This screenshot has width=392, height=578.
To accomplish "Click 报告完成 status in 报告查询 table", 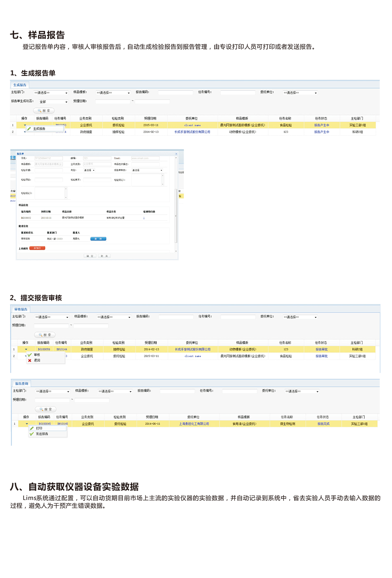I will click(x=324, y=424).
